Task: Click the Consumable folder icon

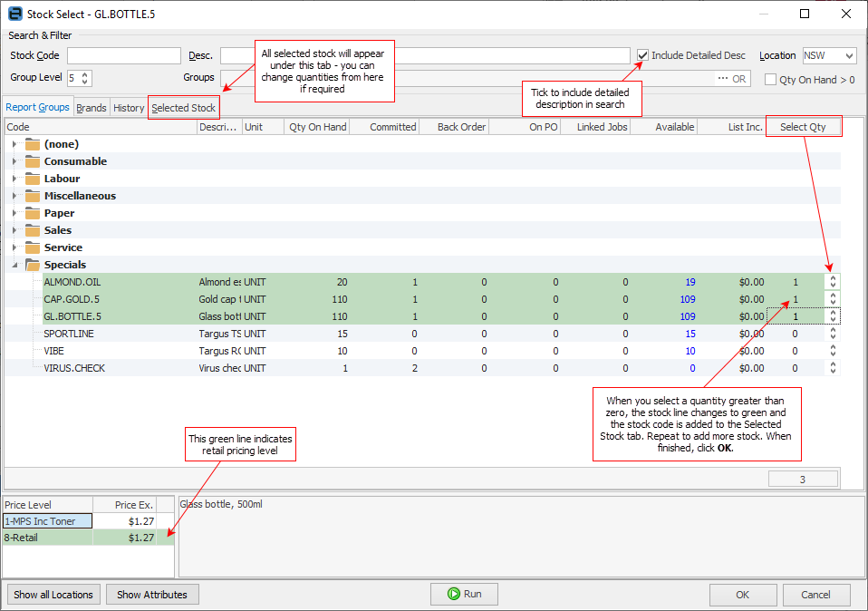Action: pyautogui.click(x=33, y=161)
